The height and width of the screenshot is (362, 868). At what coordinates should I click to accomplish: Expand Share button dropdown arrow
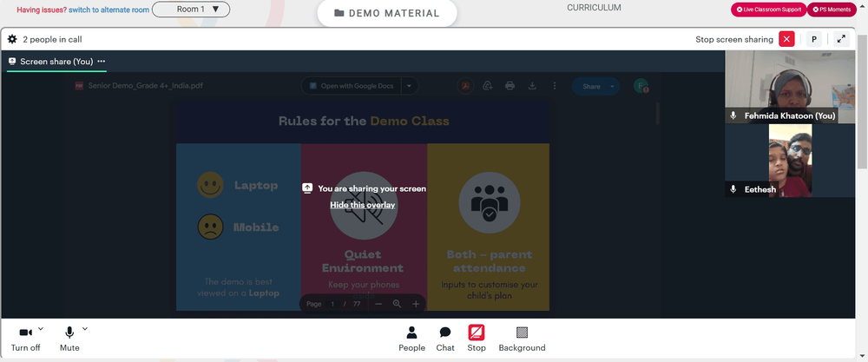click(x=612, y=86)
